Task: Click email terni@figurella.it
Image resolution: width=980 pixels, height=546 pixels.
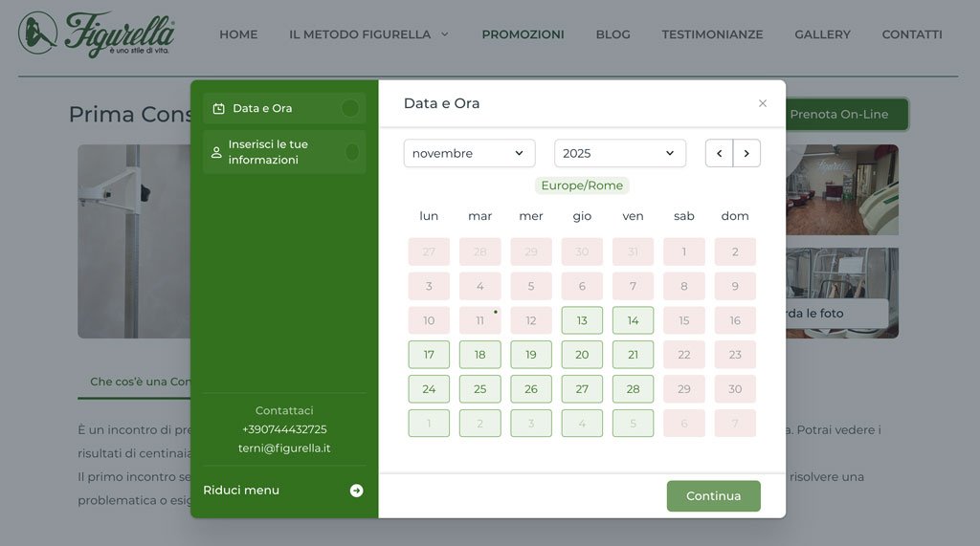Action: click(284, 448)
